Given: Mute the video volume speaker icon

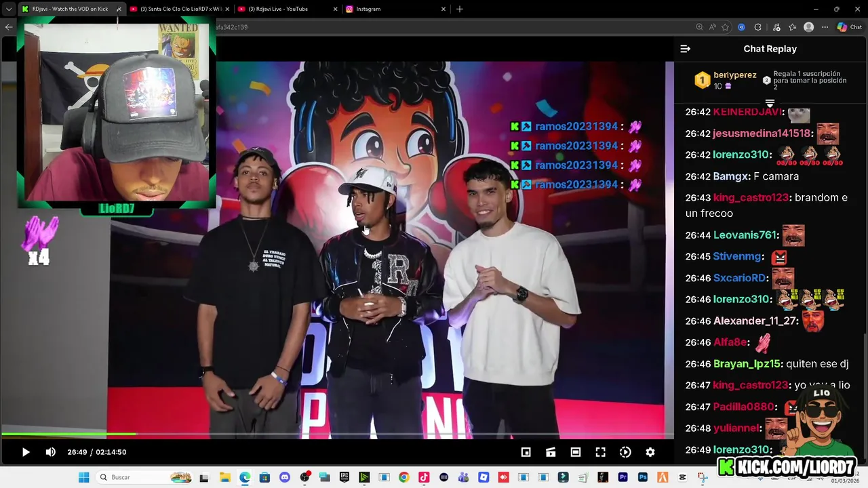Looking at the screenshot, I should pyautogui.click(x=51, y=452).
